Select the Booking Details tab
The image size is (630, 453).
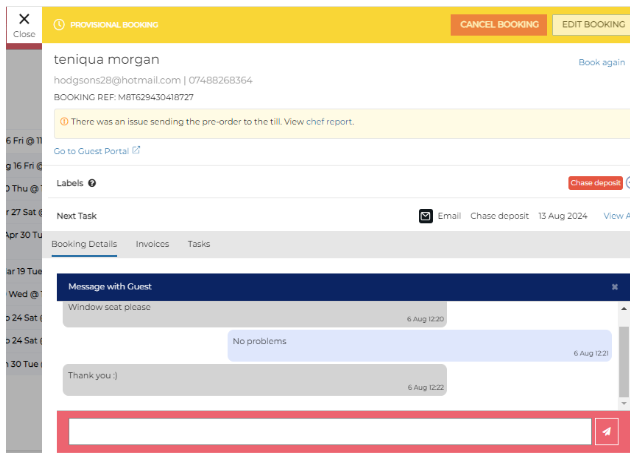click(x=84, y=244)
